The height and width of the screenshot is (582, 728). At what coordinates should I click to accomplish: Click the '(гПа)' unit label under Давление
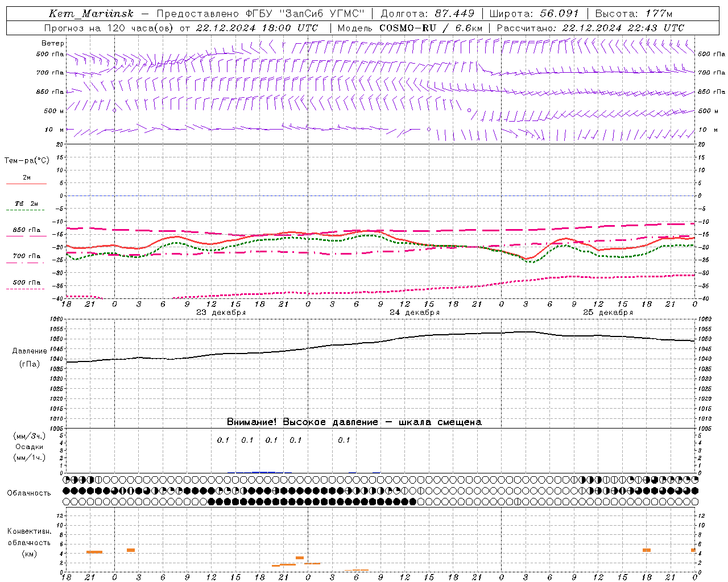point(30,364)
